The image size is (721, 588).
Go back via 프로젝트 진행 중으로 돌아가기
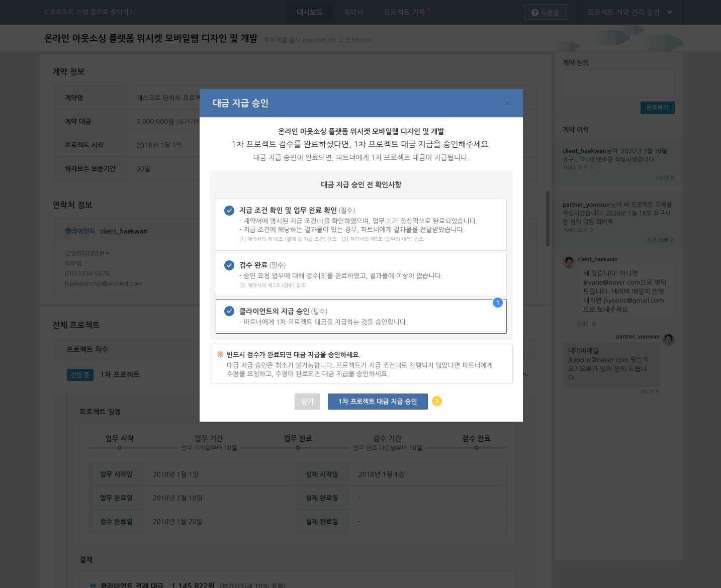90,12
